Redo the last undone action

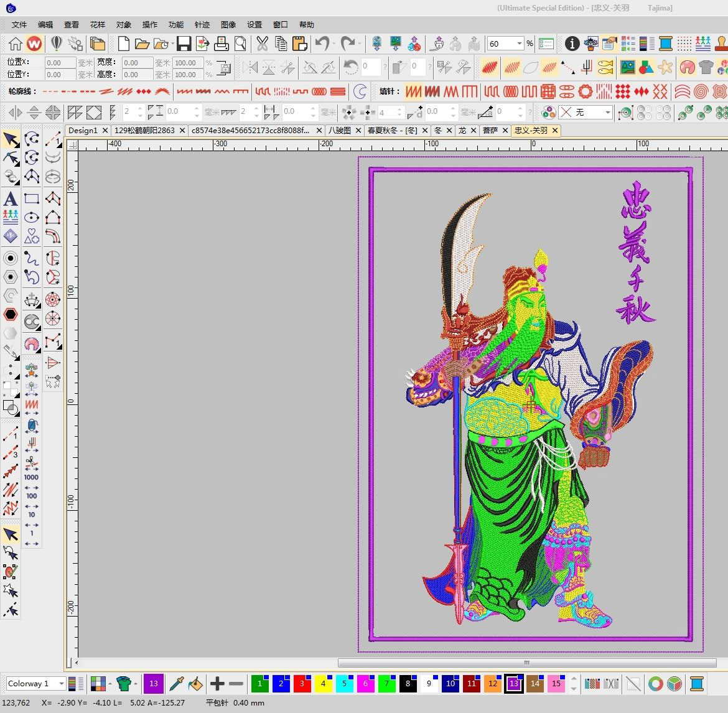point(347,44)
